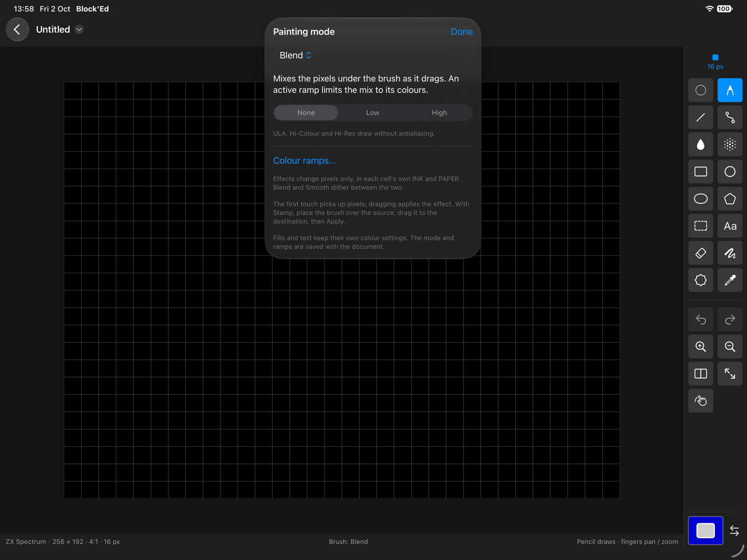This screenshot has width=747, height=560.
Task: Pick the pentagon polygon tool
Action: pyautogui.click(x=730, y=199)
